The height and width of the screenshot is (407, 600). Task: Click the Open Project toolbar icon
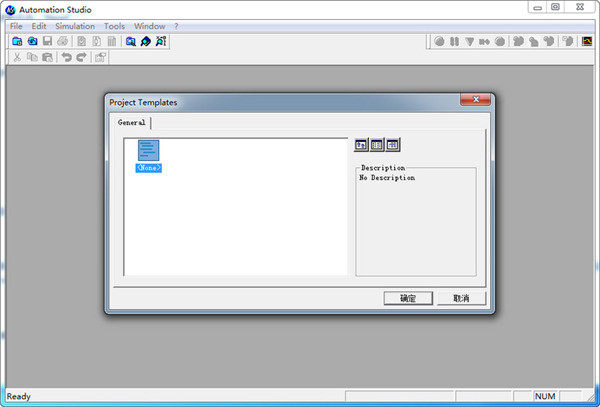coord(32,41)
